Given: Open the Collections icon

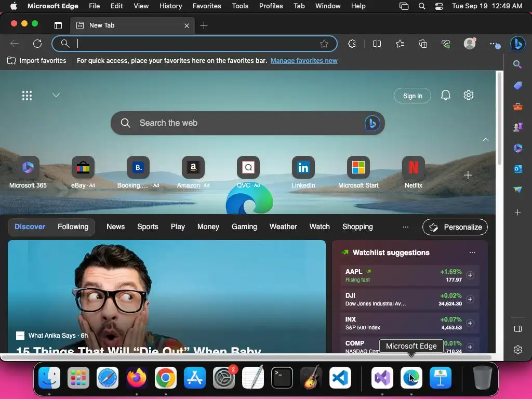Looking at the screenshot, I should [x=423, y=44].
